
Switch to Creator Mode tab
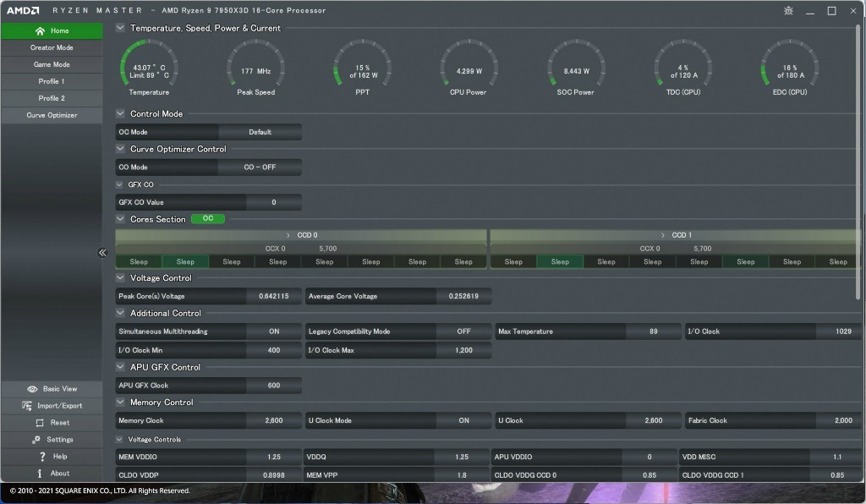(52, 48)
